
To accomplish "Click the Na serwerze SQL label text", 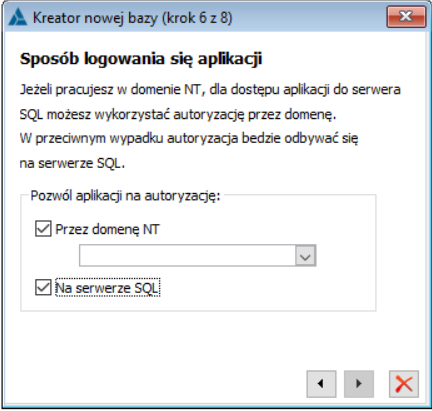I will click(x=107, y=288).
